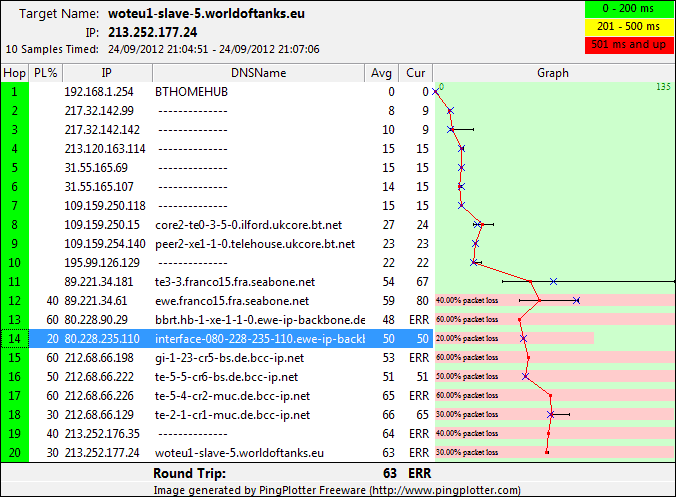Select the yellow 201 - 500 ms legend
Image resolution: width=676 pixels, height=497 pixels.
point(629,27)
